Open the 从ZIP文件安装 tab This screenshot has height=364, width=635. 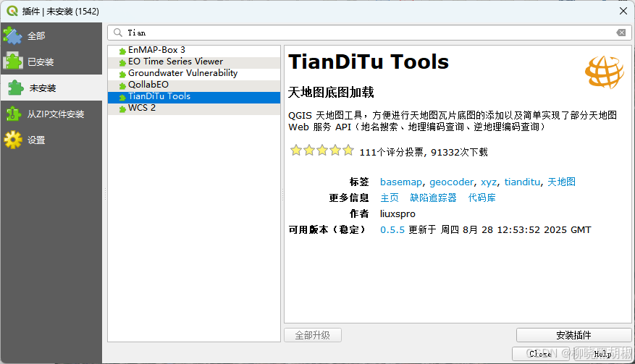(x=51, y=114)
